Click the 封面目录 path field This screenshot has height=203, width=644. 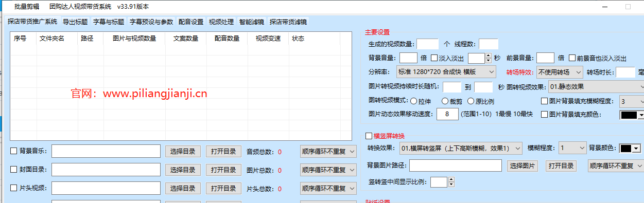click(x=106, y=170)
